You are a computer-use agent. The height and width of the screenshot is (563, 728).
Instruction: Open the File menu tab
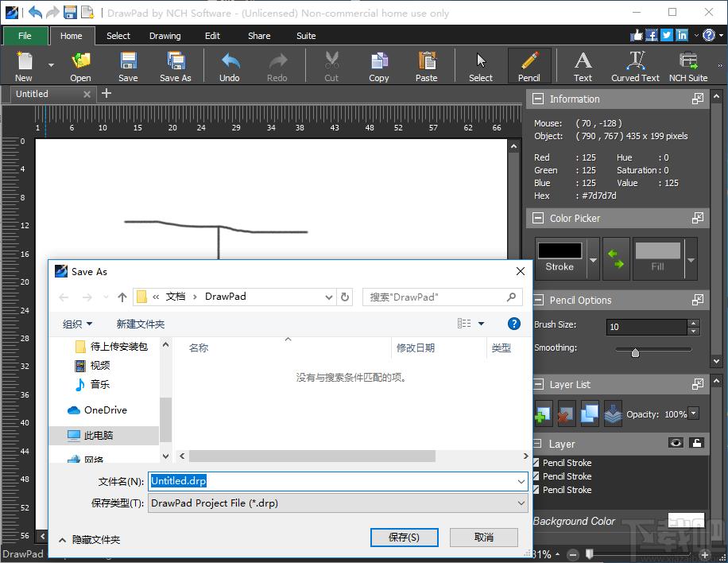[x=25, y=36]
